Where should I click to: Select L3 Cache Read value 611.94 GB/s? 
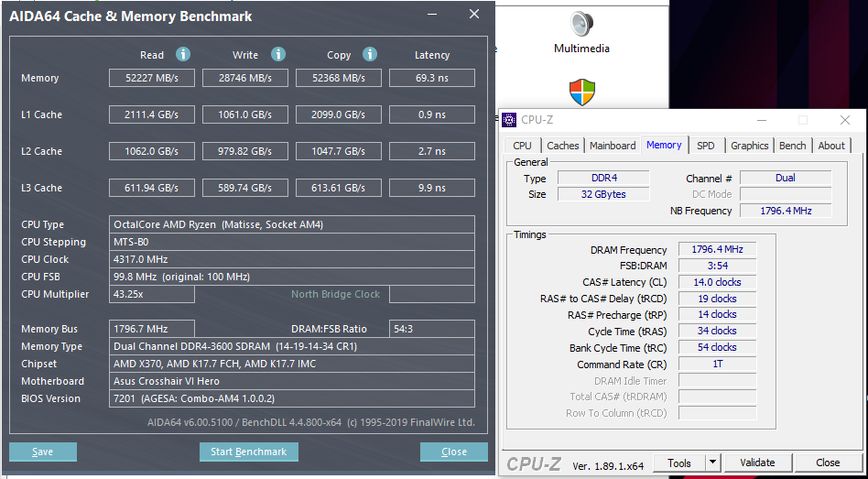pos(152,188)
